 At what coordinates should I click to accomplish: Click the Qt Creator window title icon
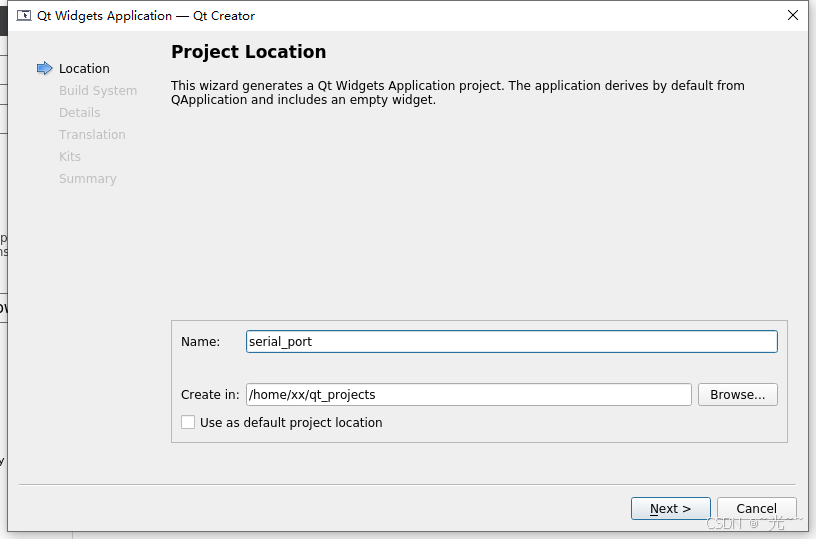tap(24, 16)
